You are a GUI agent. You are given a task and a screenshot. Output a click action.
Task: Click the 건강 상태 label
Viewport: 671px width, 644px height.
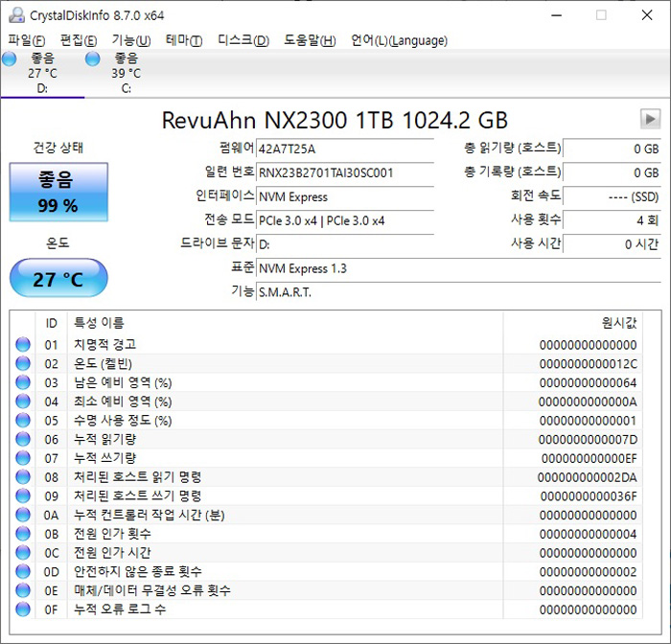tap(58, 148)
